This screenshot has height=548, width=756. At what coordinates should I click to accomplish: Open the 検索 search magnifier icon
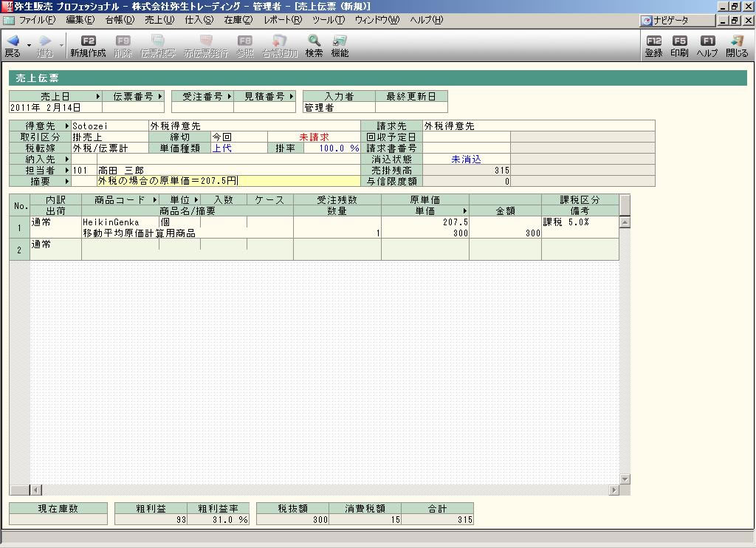[314, 41]
